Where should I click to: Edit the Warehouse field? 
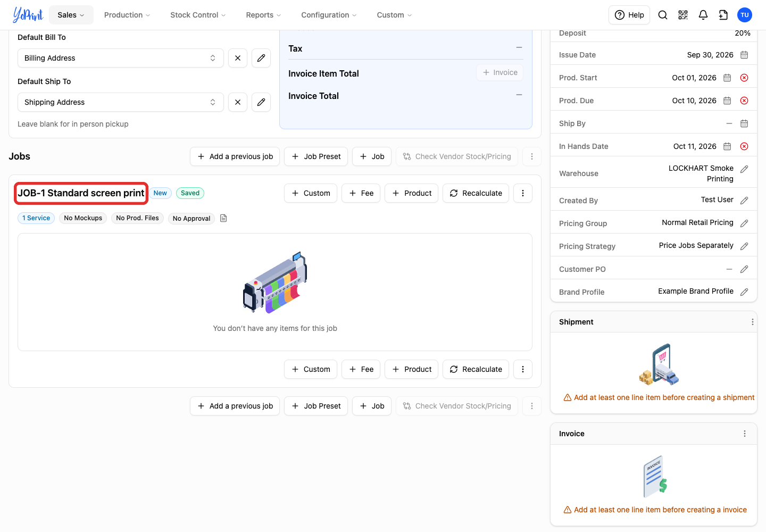pyautogui.click(x=744, y=169)
